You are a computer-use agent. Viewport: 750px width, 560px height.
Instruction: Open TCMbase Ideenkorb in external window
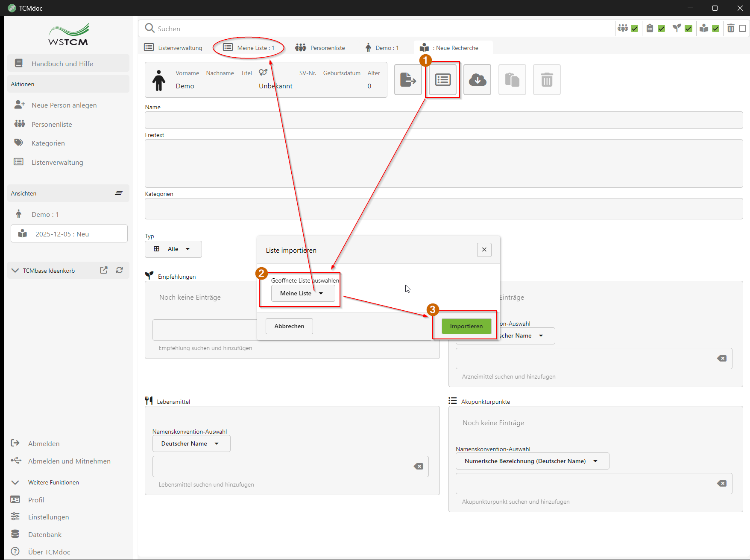[x=104, y=270]
